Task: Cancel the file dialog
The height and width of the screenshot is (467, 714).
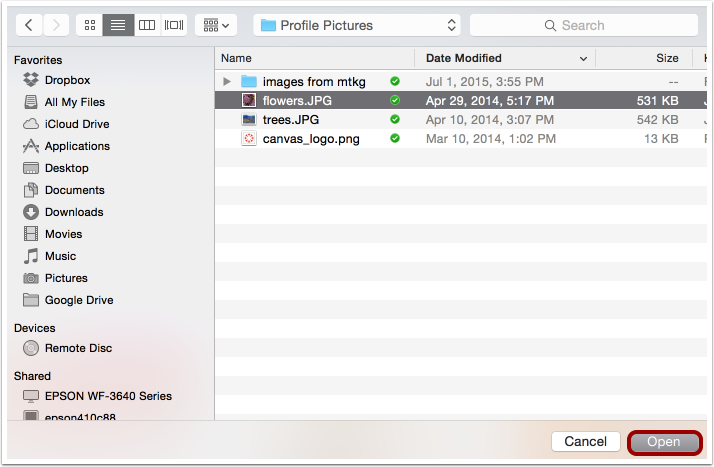Action: click(586, 442)
